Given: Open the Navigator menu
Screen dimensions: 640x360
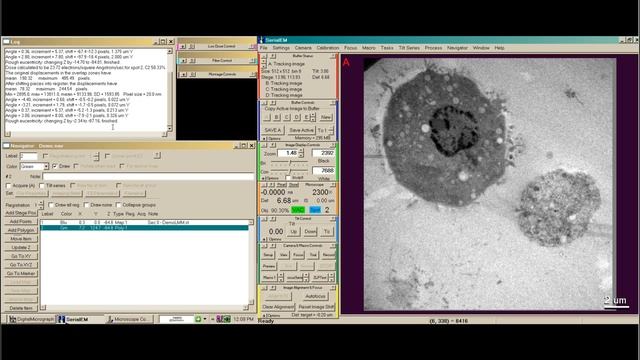Looking at the screenshot, I should point(457,48).
